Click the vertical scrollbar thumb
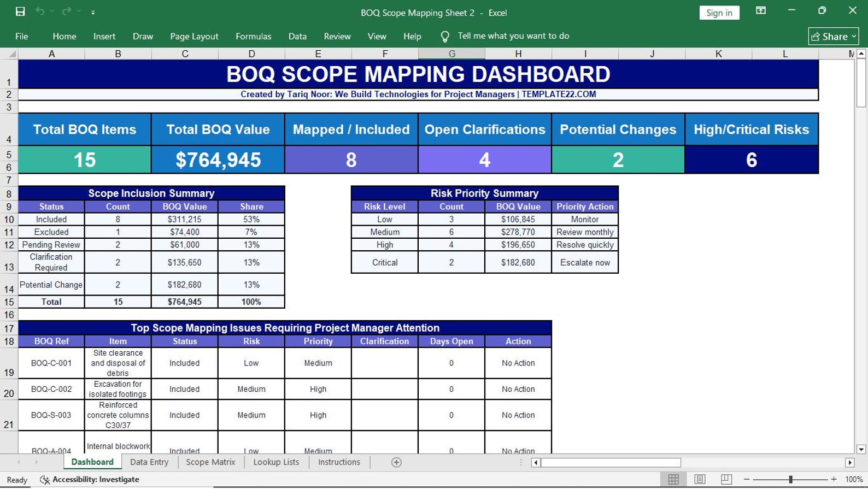 [861, 83]
